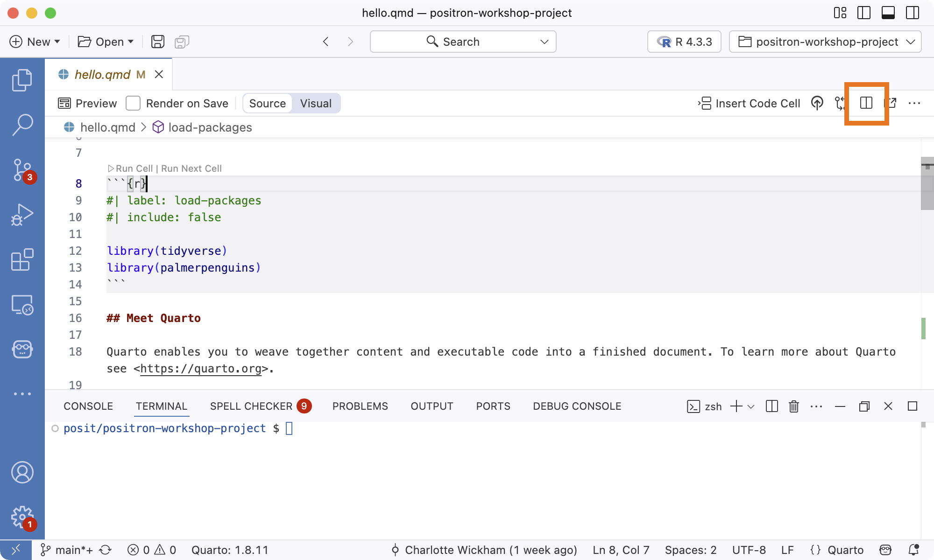Open more editor actions menu
Viewport: 934px width, 560px height.
(x=914, y=103)
